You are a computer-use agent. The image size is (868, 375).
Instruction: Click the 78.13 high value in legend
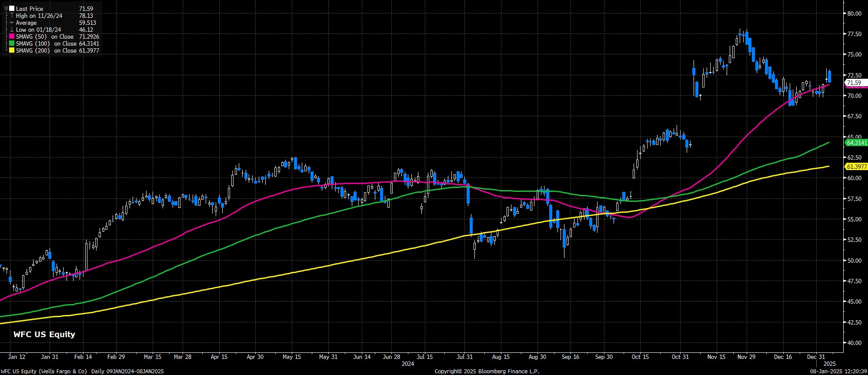(86, 16)
